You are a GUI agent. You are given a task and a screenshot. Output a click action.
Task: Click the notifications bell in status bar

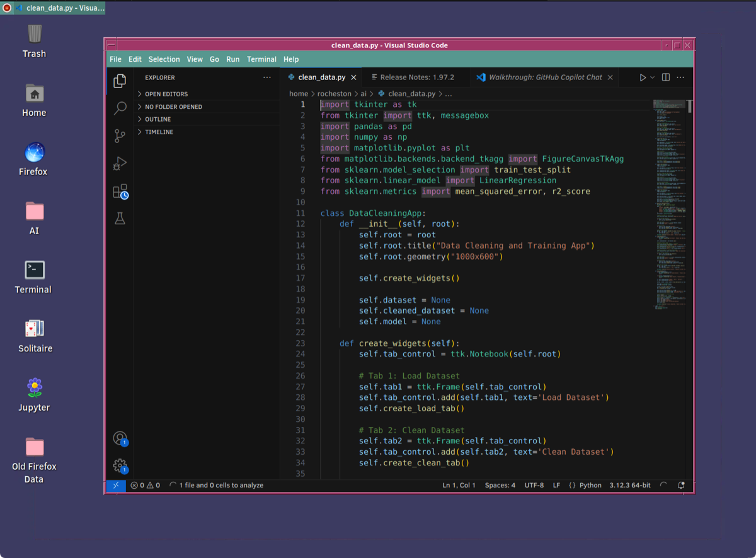coord(681,486)
